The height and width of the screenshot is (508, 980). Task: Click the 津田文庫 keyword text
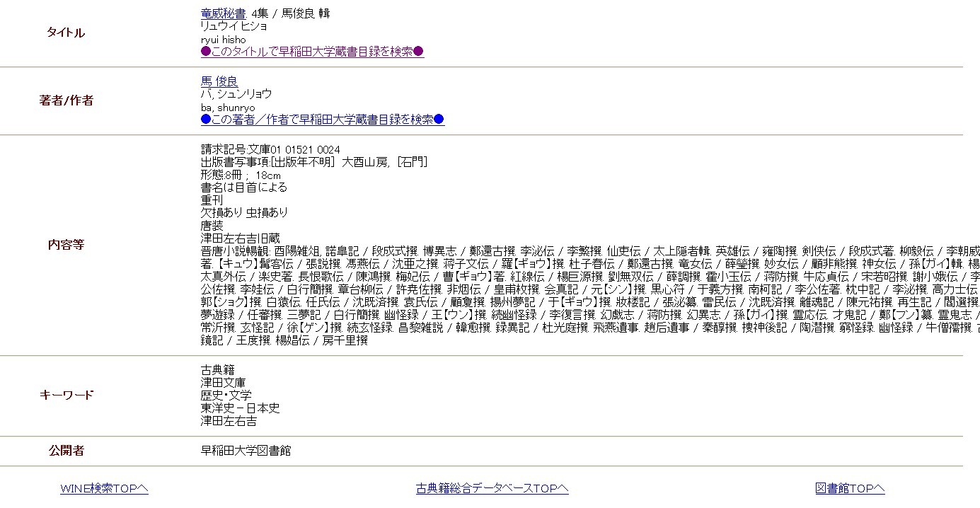(x=223, y=382)
